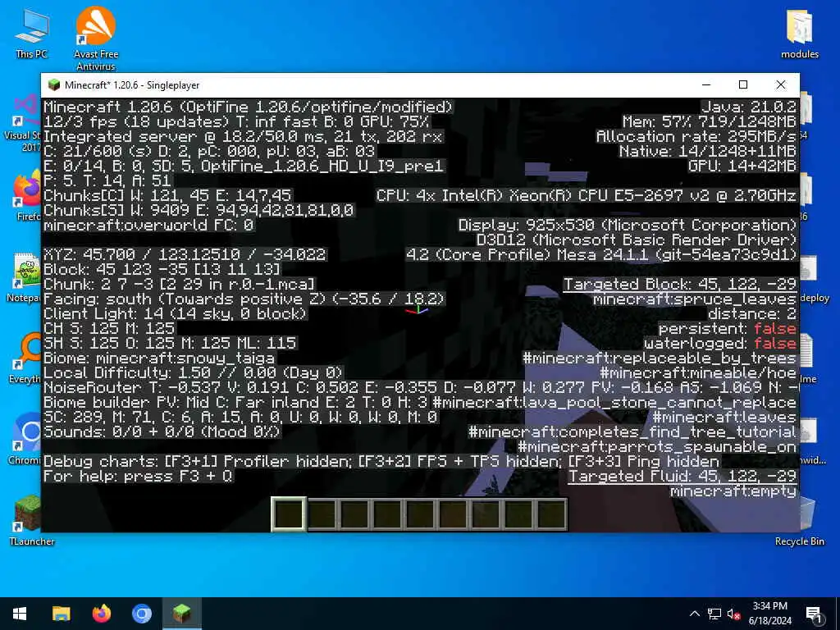Click the 'persistent: false' line
Screen dimensions: 840x630
pyautogui.click(x=728, y=328)
